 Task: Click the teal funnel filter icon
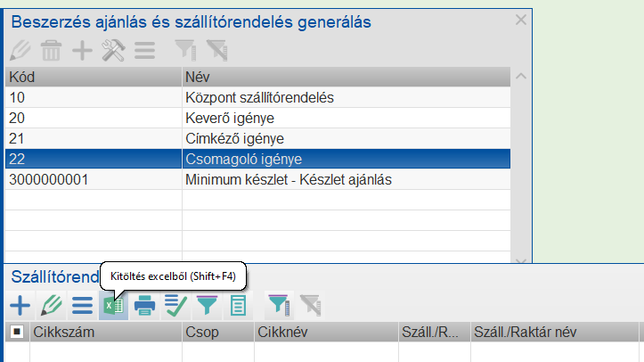pos(206,306)
